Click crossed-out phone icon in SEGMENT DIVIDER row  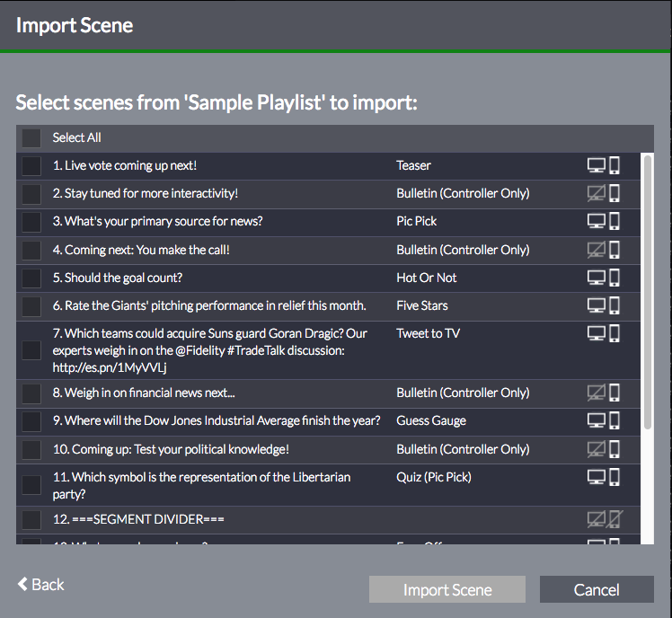(615, 519)
